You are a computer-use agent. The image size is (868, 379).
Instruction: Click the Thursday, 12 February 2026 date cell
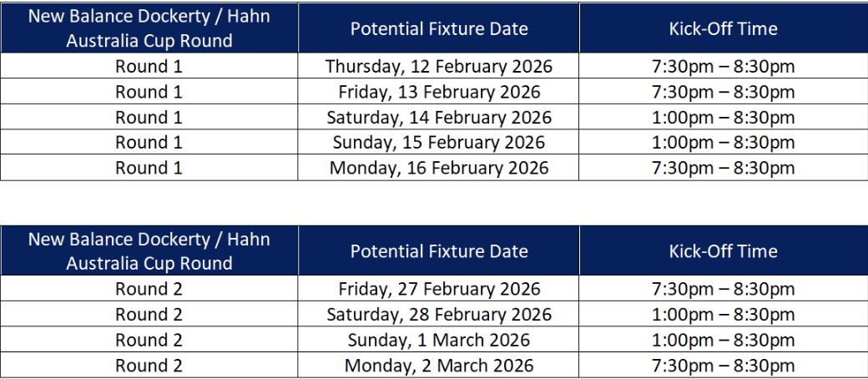(x=439, y=66)
